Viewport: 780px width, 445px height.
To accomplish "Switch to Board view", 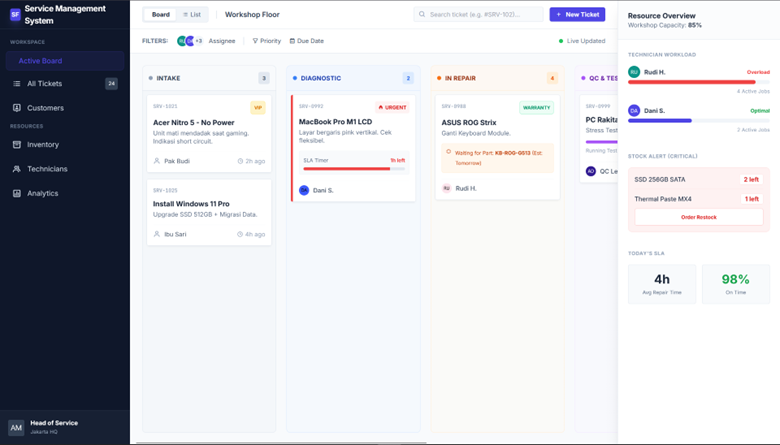I will click(x=160, y=15).
